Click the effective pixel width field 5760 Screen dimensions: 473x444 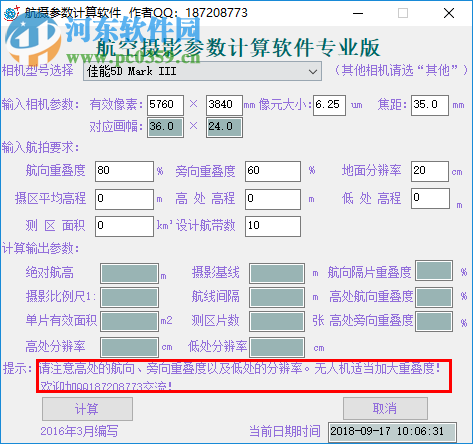click(x=165, y=105)
